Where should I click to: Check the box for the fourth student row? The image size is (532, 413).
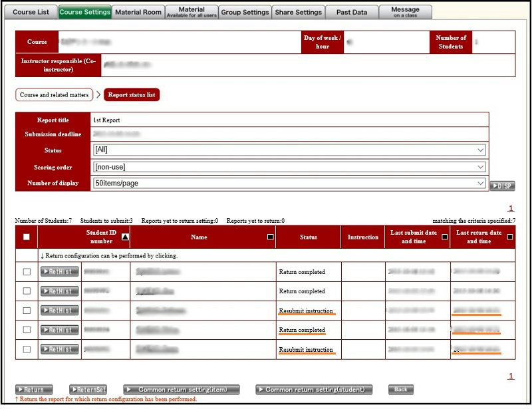tap(27, 330)
